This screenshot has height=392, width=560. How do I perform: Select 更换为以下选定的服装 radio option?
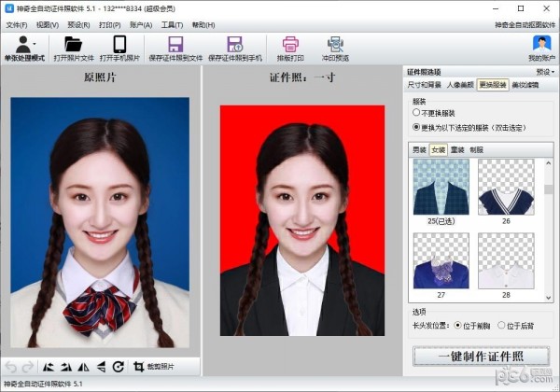416,126
